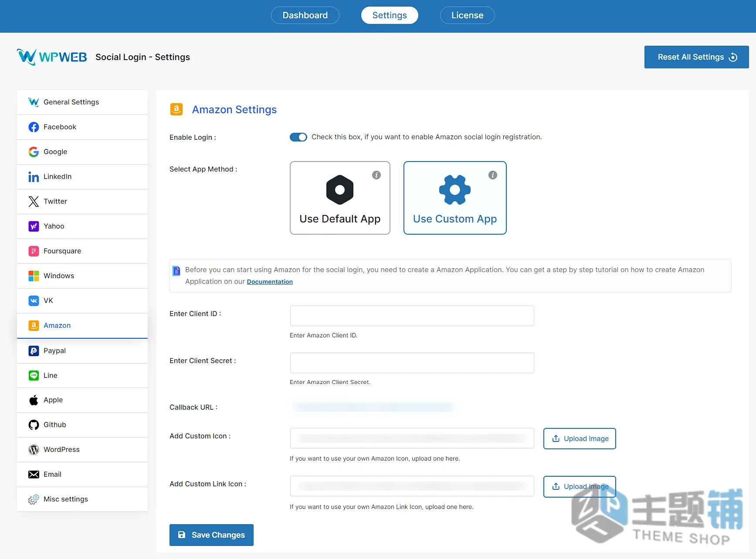Image resolution: width=756 pixels, height=559 pixels.
Task: Click the Enter Client Secret input field
Action: point(412,363)
